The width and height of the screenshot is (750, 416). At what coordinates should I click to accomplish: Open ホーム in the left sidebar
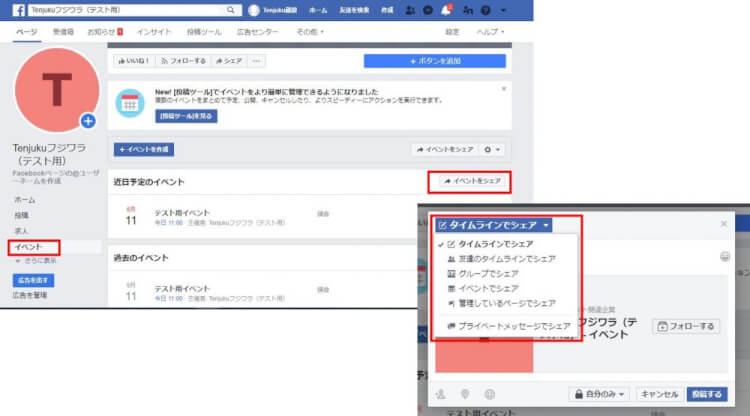[25, 200]
